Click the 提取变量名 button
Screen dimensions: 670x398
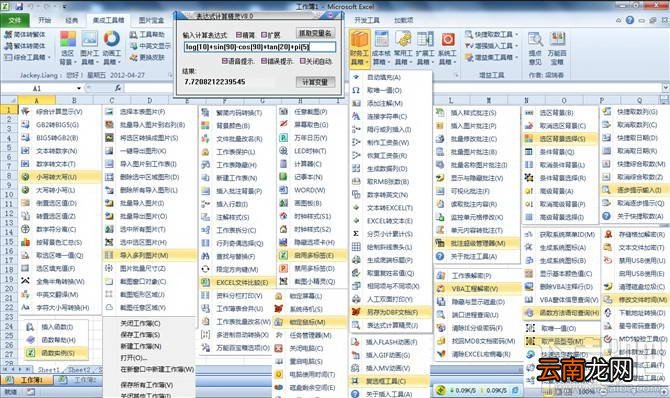pos(315,33)
